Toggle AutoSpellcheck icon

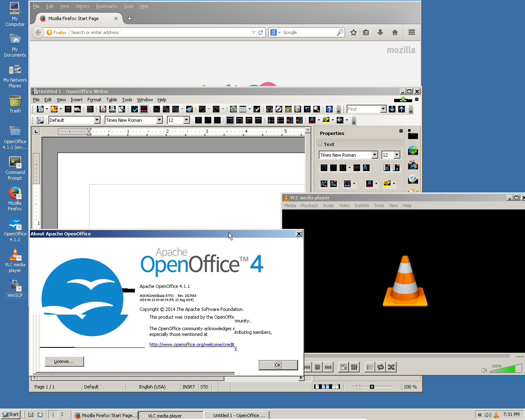(144, 109)
